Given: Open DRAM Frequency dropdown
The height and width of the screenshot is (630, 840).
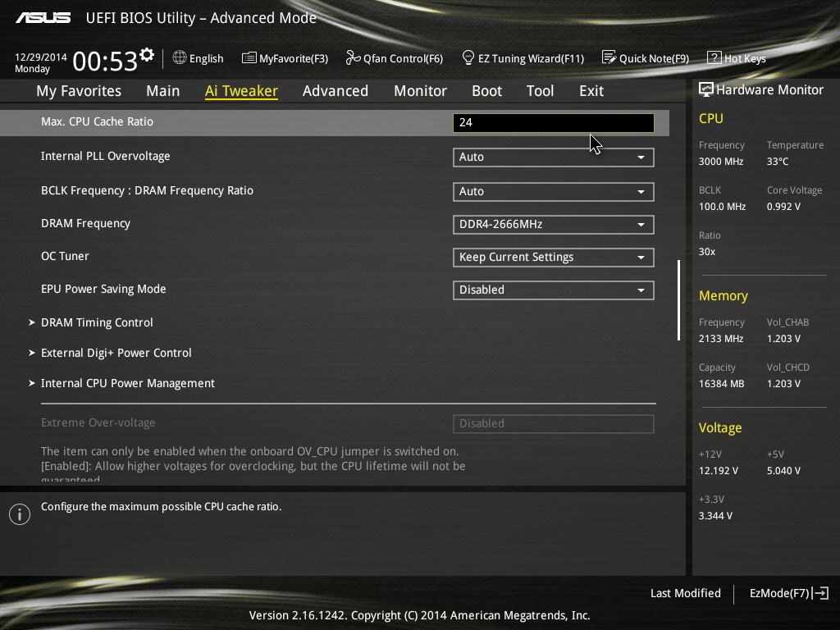Looking at the screenshot, I should pyautogui.click(x=554, y=225).
